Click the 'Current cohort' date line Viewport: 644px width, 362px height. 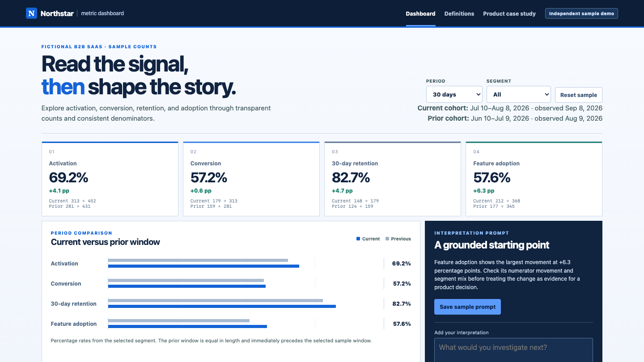click(510, 108)
